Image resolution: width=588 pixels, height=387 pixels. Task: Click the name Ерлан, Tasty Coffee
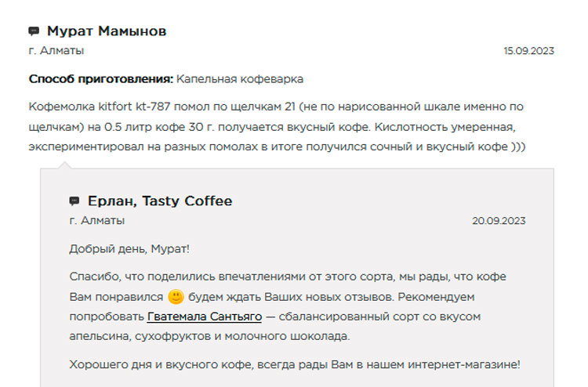coord(160,201)
